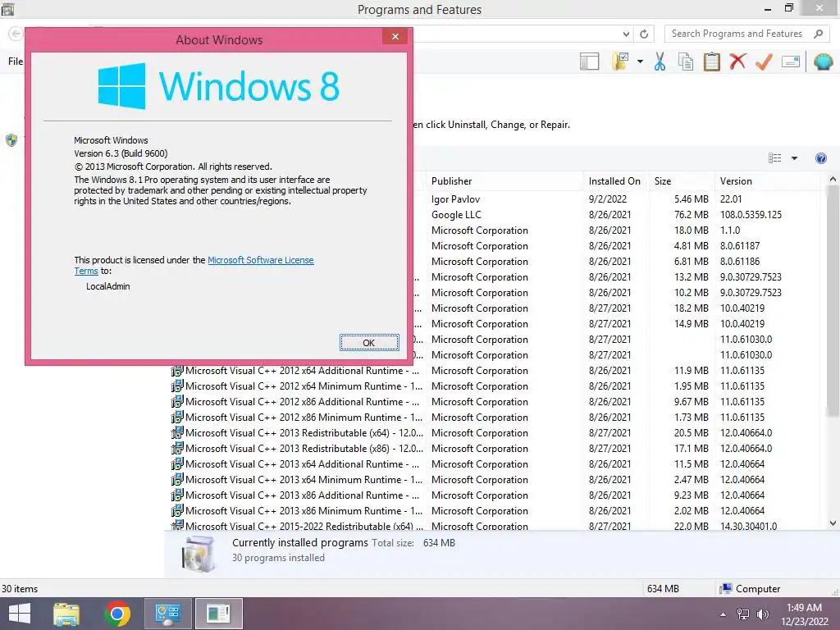Select Microsoft Visual C++ 2012 x64 Additional Runtime
This screenshot has height=630, width=840.
coord(302,371)
